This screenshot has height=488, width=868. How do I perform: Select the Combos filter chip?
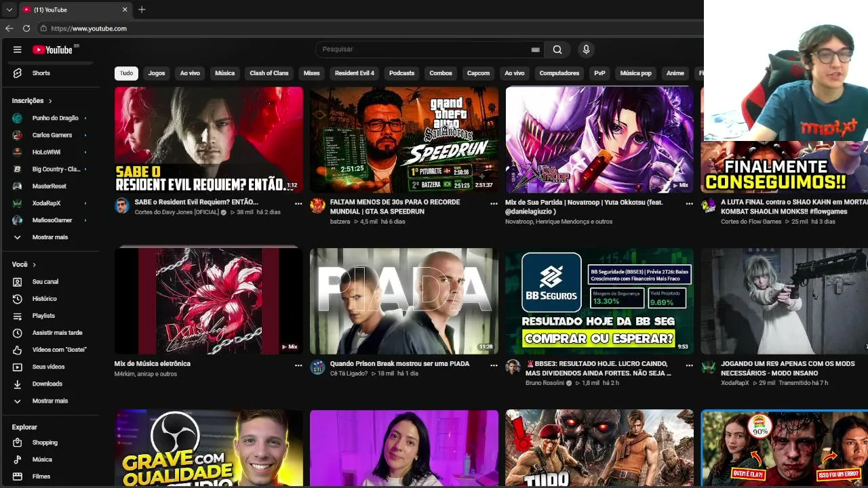(441, 73)
